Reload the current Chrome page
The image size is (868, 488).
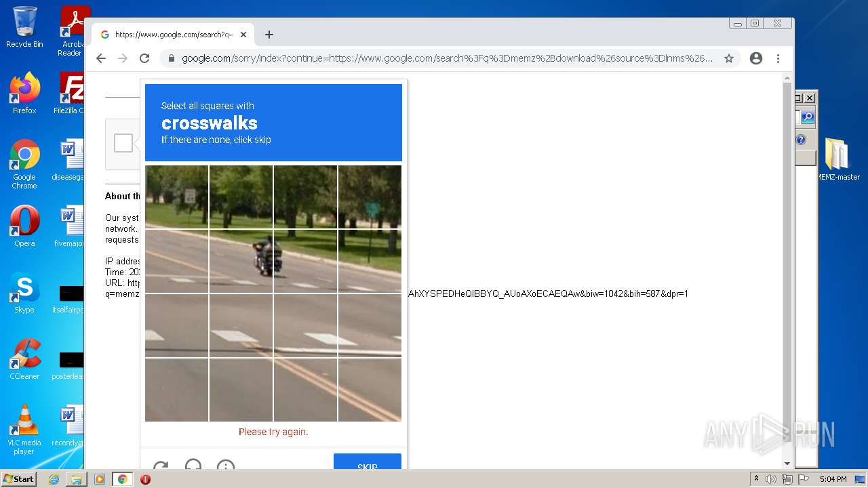click(x=144, y=58)
